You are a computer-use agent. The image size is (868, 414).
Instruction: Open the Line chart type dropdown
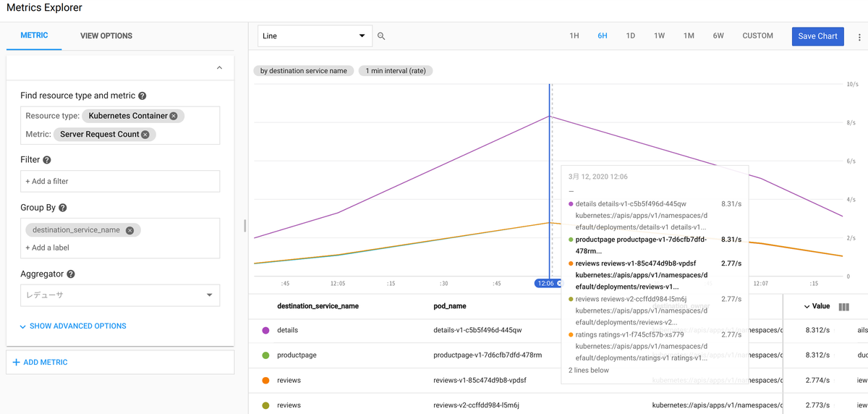pos(315,36)
